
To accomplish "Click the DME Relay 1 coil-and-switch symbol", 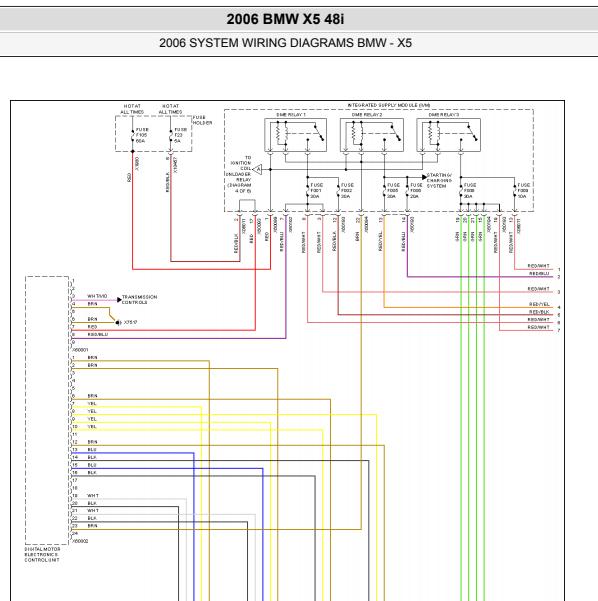I will pos(296,135).
